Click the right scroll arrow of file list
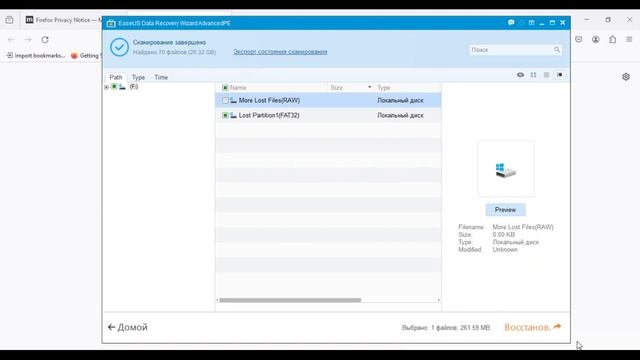The image size is (640, 360). click(x=439, y=300)
